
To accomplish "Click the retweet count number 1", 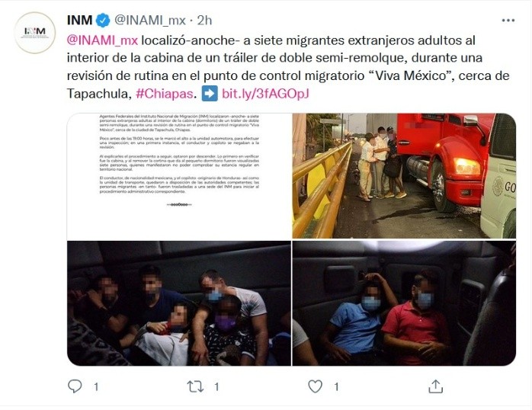I will click(x=216, y=386).
